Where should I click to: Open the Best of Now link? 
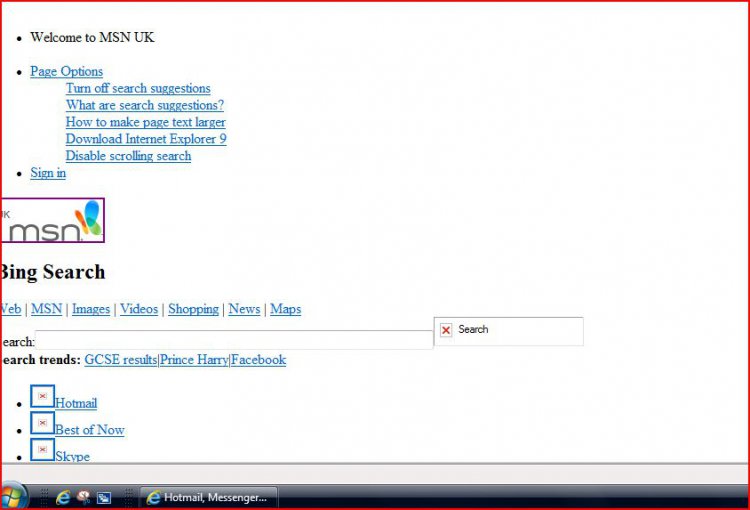(x=90, y=430)
